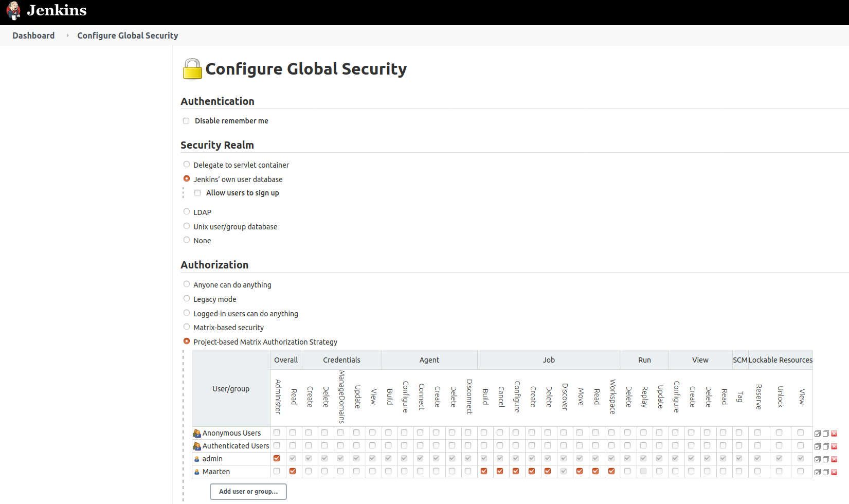Remove Maarten's row using the red X icon
This screenshot has width=849, height=504.
tap(834, 472)
